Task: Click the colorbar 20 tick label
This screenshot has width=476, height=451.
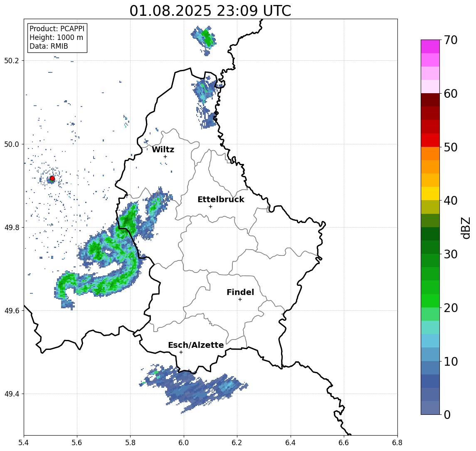Action: pos(451,307)
